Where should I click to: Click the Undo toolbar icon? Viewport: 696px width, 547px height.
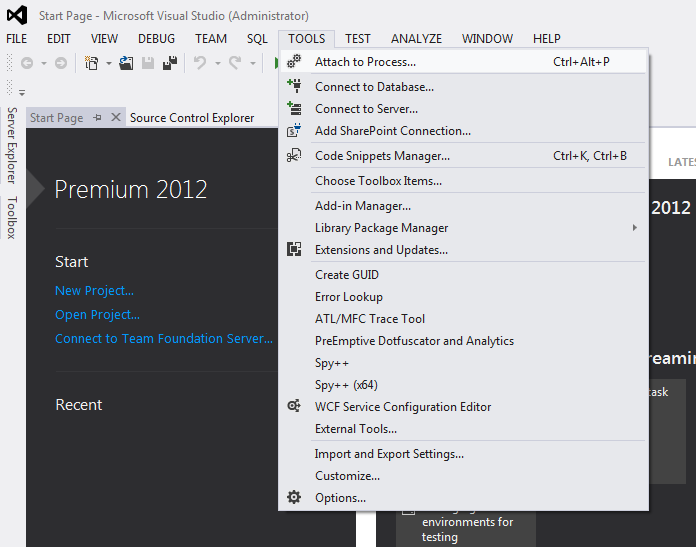tap(200, 63)
